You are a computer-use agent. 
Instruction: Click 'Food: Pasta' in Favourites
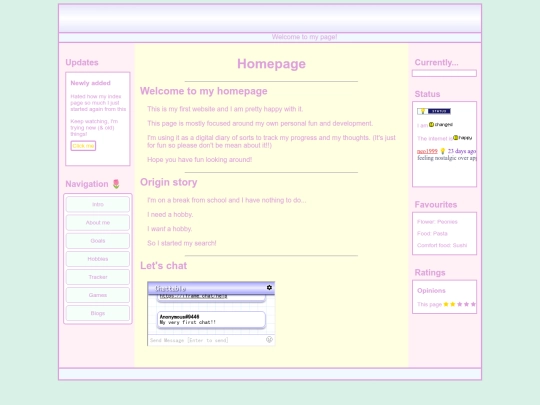pos(432,233)
